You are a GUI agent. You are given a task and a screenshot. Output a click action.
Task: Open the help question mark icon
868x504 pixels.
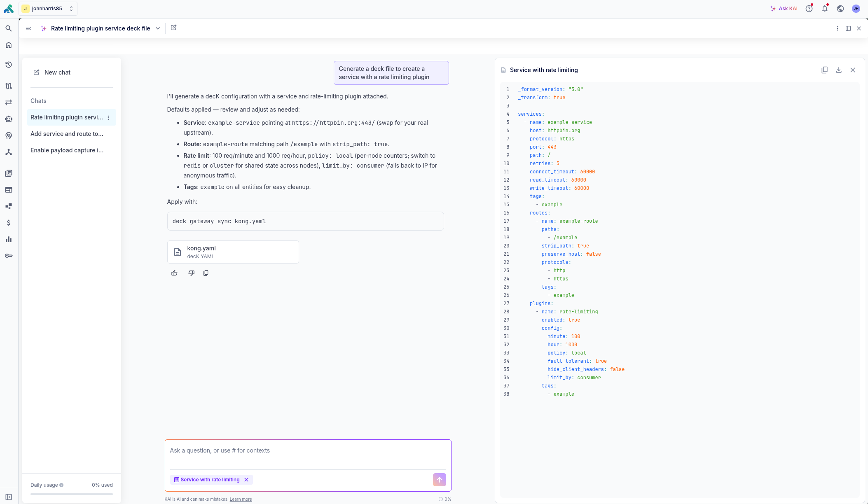(x=809, y=9)
